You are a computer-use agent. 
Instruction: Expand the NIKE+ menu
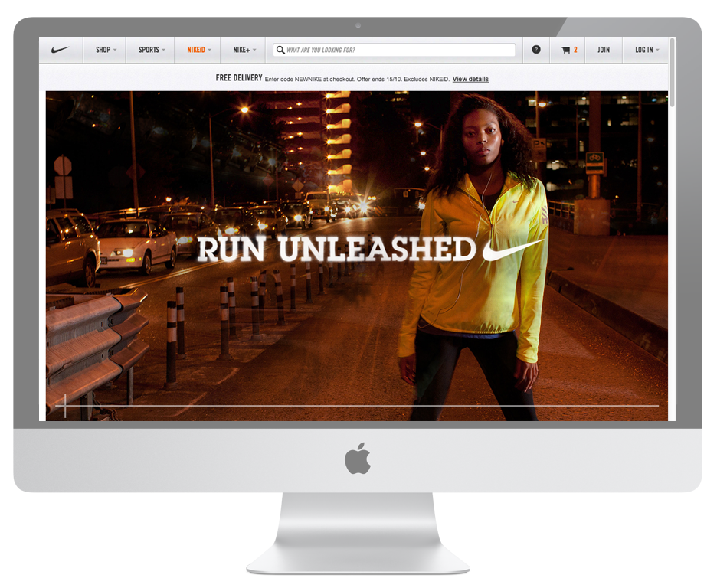tap(244, 50)
